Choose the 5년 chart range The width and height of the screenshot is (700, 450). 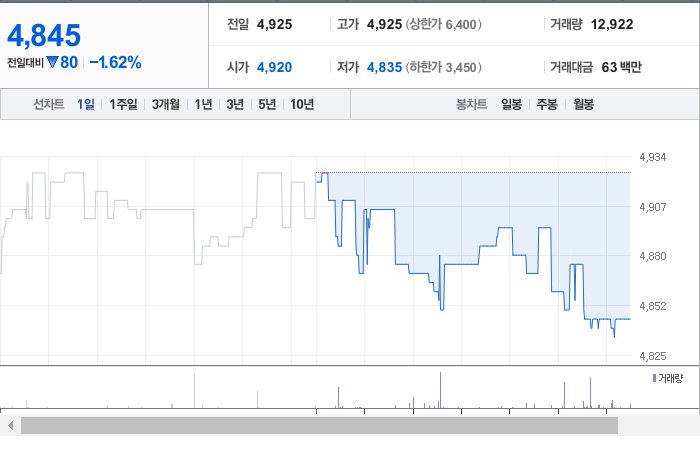click(x=267, y=104)
